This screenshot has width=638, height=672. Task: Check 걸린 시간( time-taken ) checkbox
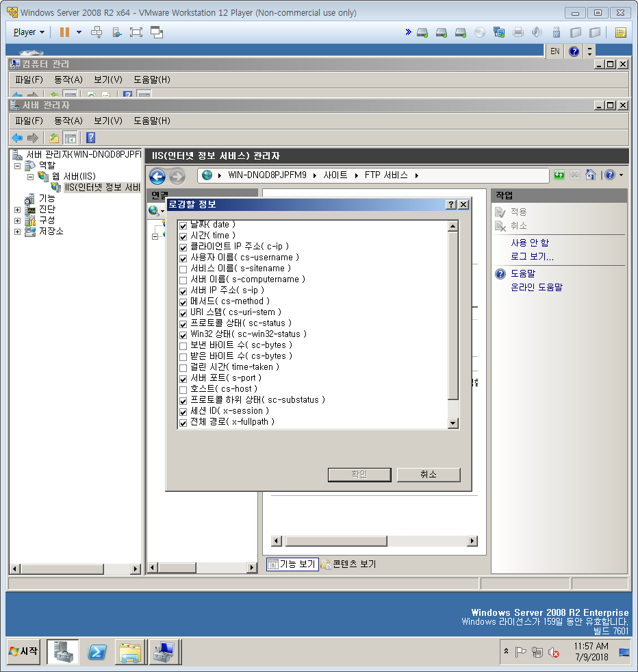tap(183, 368)
